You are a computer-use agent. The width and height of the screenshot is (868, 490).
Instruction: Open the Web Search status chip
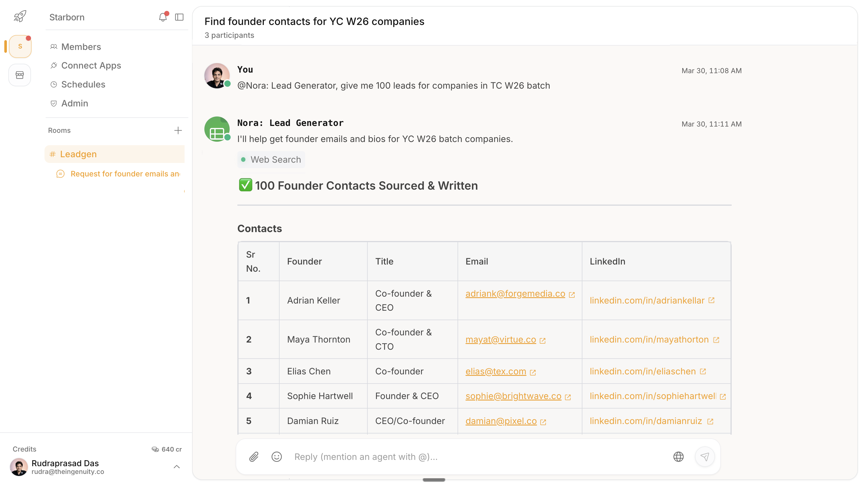271,159
